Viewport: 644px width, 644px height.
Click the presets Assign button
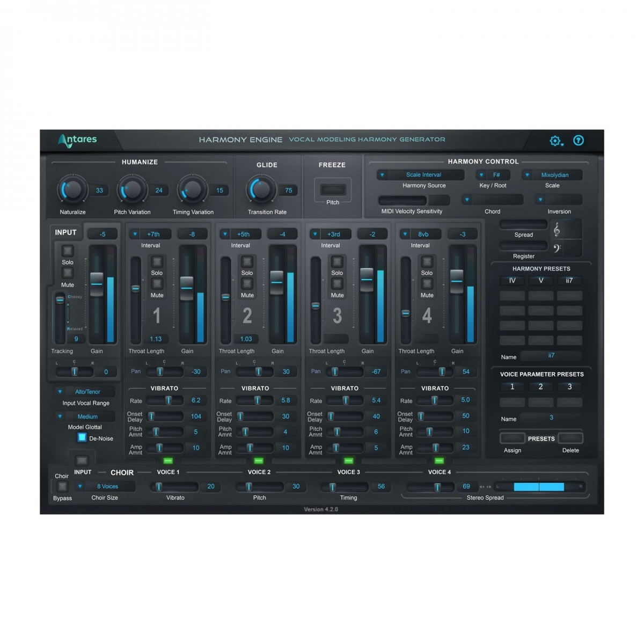(513, 438)
